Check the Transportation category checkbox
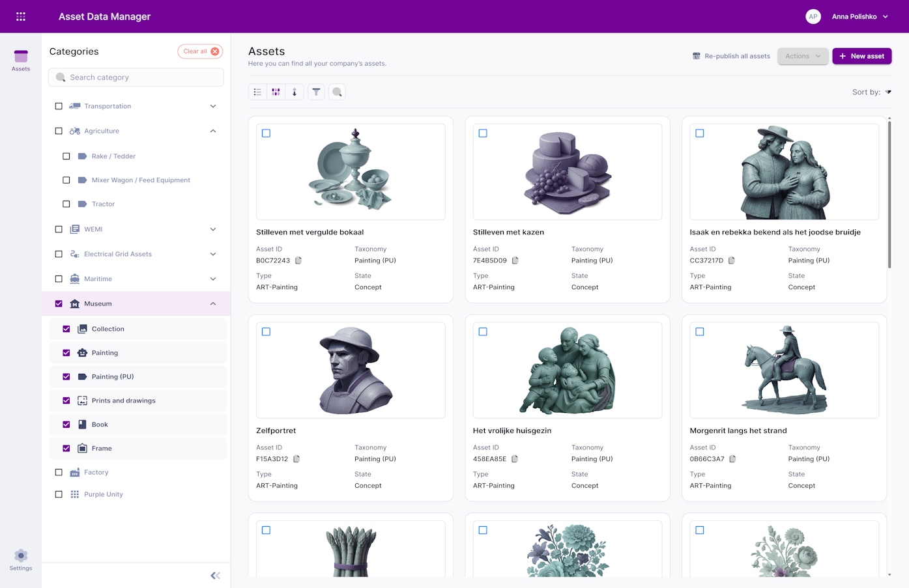Screen dimensions: 909x588 click(x=59, y=106)
